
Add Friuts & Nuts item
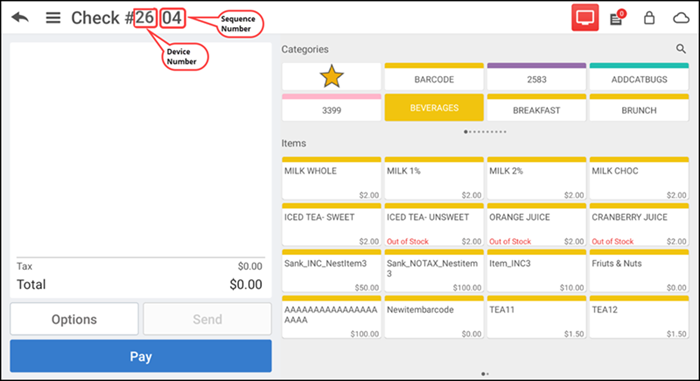[639, 271]
